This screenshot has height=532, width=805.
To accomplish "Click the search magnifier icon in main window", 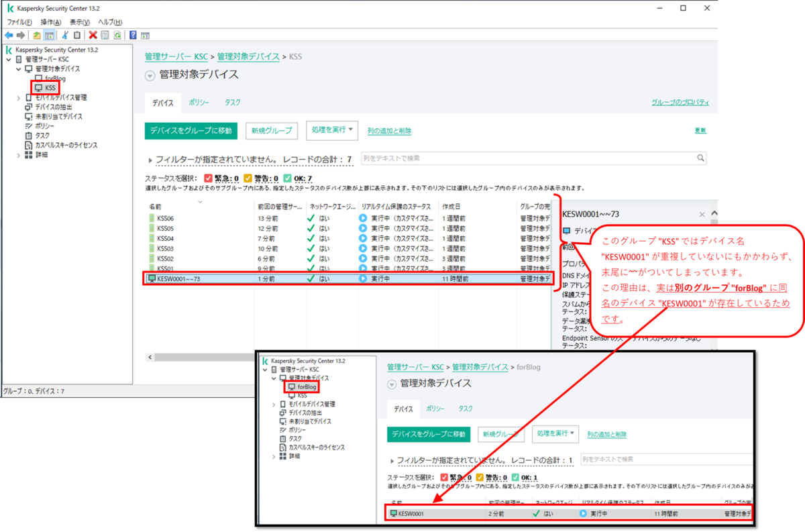I will tap(700, 158).
